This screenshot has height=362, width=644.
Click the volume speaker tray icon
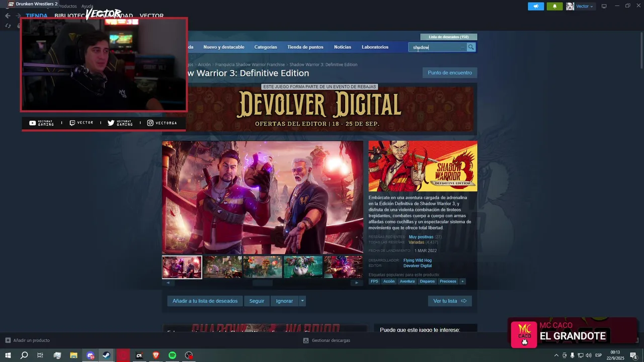pos(588,355)
